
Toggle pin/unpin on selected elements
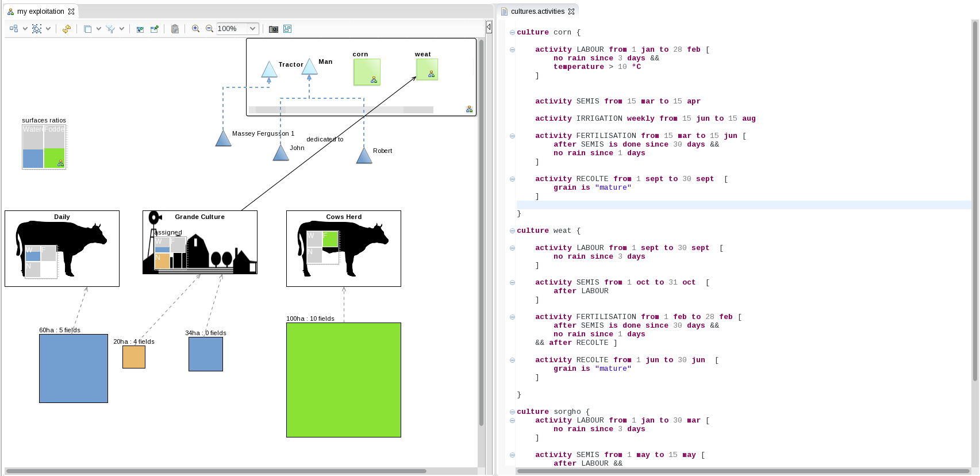154,29
